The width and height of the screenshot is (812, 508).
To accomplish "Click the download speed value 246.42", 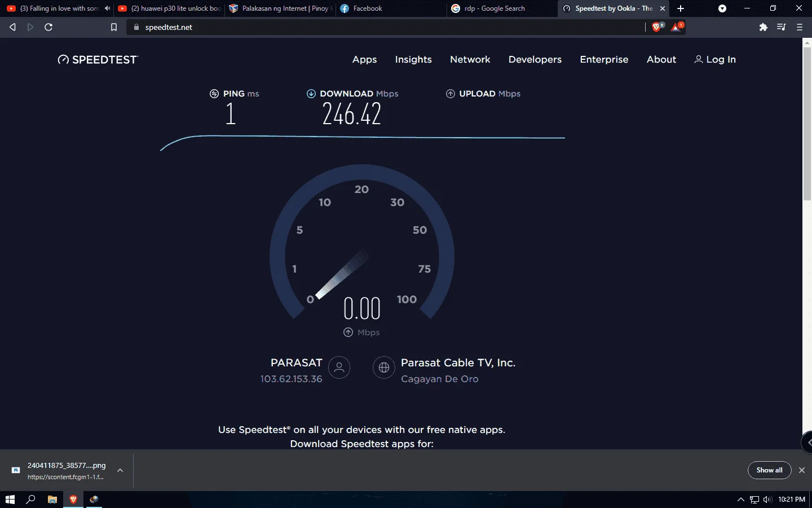I will (x=352, y=114).
